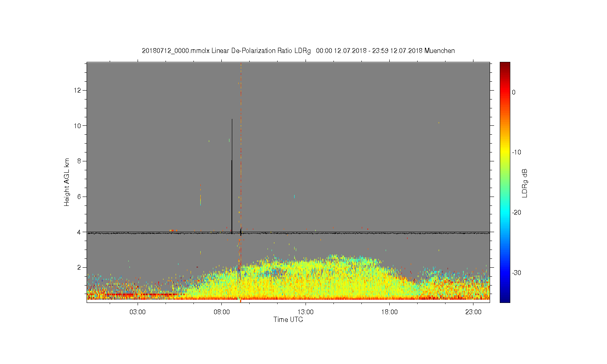607x364 pixels.
Task: Click the height tick label 12
Action: (77, 90)
